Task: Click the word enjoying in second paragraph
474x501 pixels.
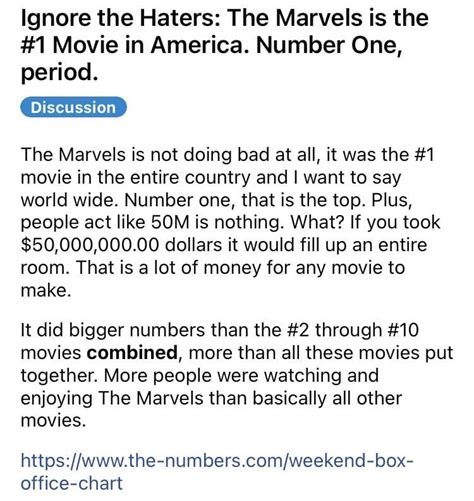Action: click(56, 399)
